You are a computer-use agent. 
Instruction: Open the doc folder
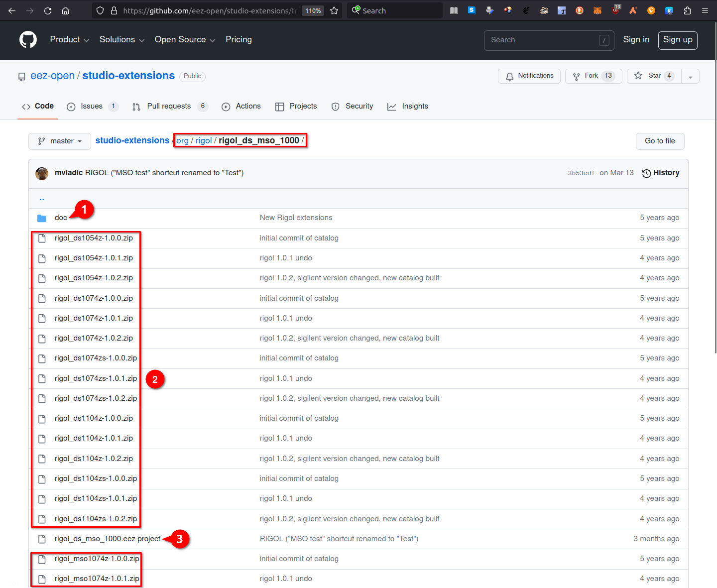click(x=61, y=218)
